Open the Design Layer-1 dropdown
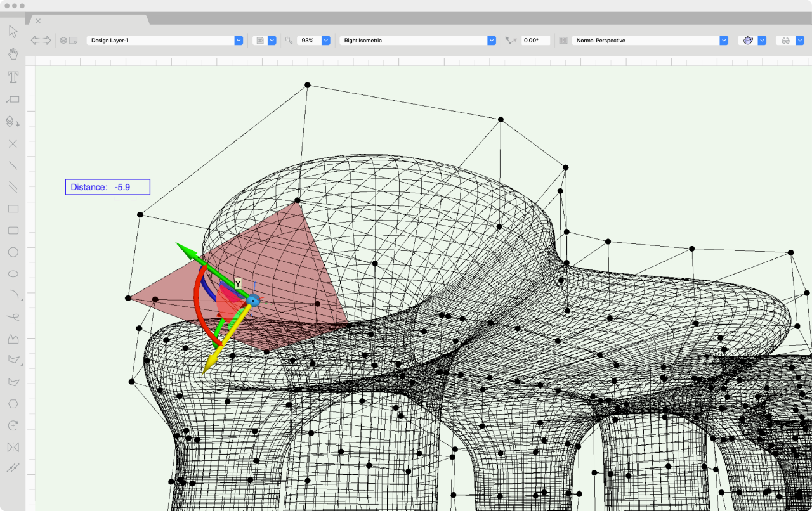This screenshot has height=511, width=812. 239,41
